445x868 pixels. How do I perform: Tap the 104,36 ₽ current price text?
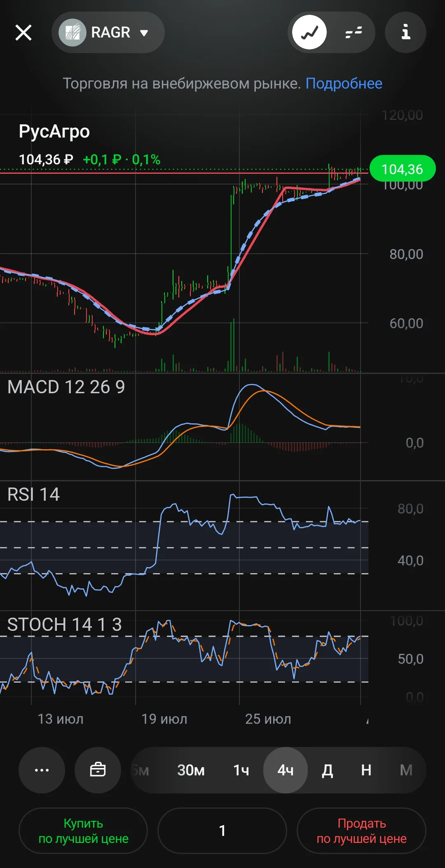pos(46,160)
